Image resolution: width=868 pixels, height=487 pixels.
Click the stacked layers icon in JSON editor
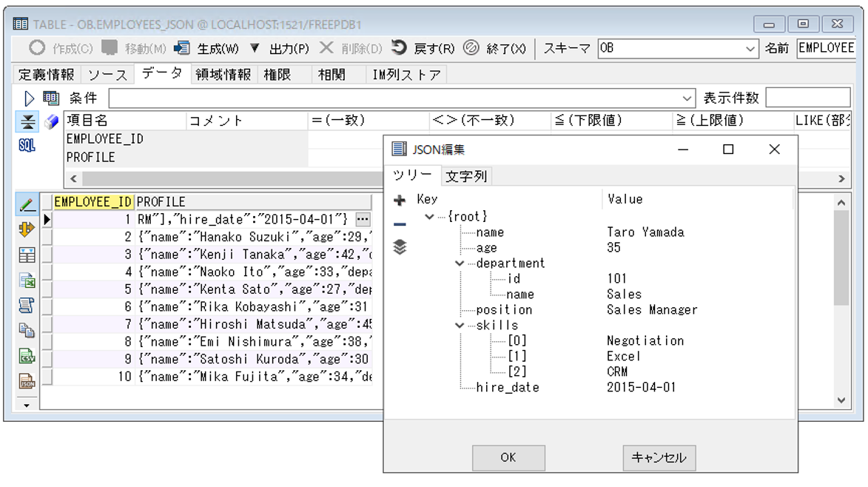coord(400,247)
